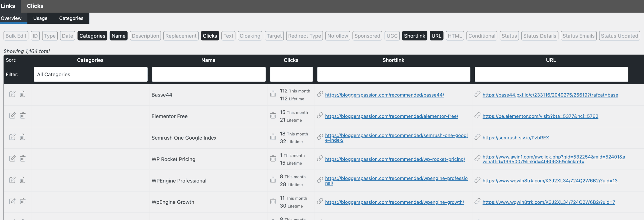
Task: Trash the Elementor Free link row
Action: [23, 115]
